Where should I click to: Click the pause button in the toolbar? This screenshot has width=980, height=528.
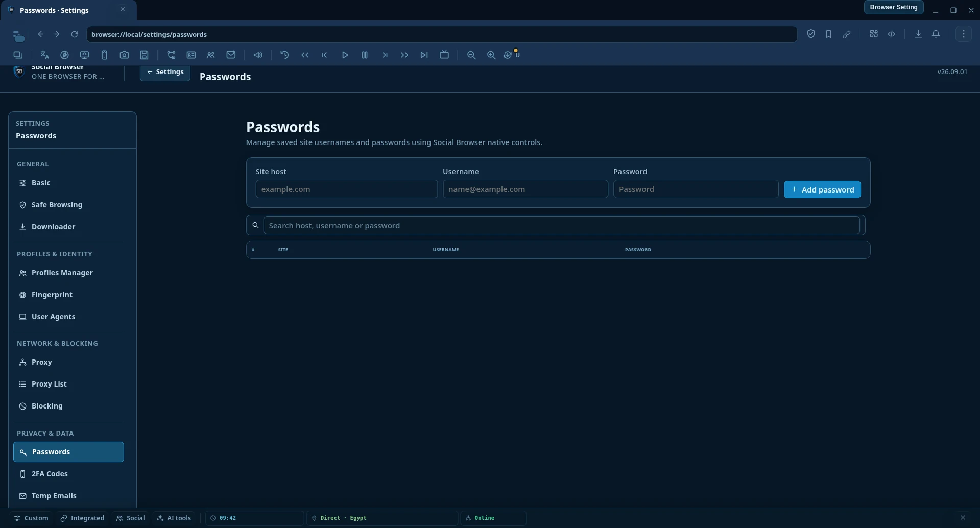pos(365,55)
